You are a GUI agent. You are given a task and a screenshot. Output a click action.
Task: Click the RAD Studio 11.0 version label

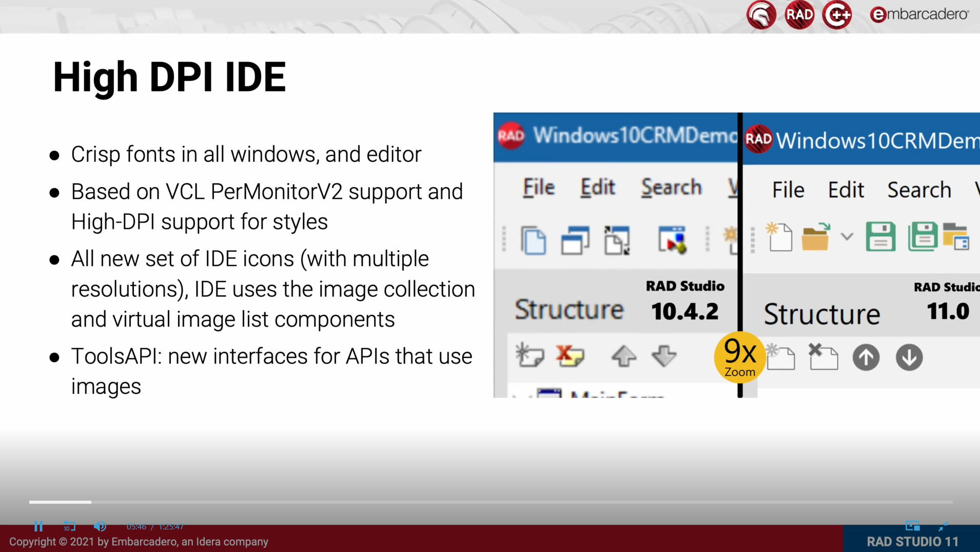(947, 302)
